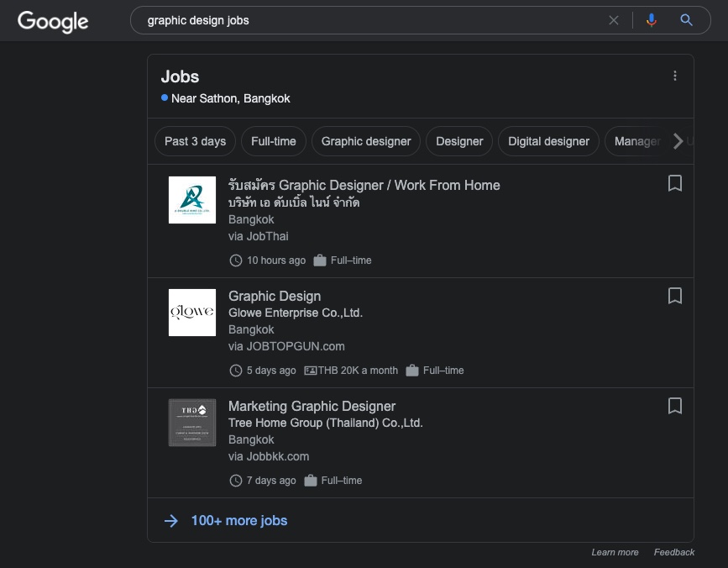
Task: Expand the 100+ more jobs arrow
Action: pyautogui.click(x=171, y=521)
